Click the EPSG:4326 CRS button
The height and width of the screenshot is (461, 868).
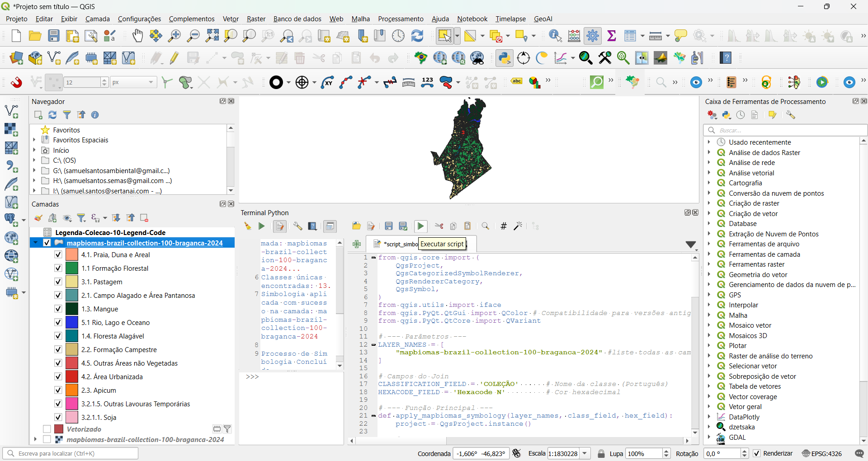click(822, 453)
